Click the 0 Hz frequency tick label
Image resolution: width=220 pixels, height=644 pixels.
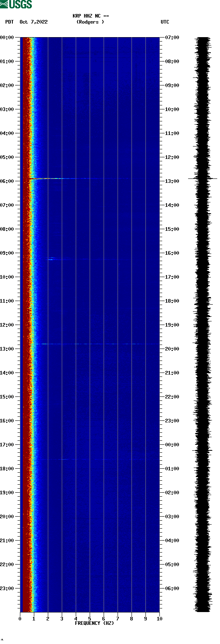[x=20, y=619]
